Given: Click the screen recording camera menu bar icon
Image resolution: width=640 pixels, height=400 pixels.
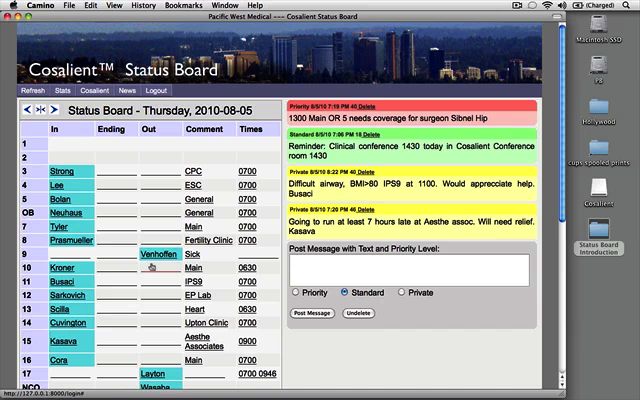Looking at the screenshot, I should tap(517, 5).
